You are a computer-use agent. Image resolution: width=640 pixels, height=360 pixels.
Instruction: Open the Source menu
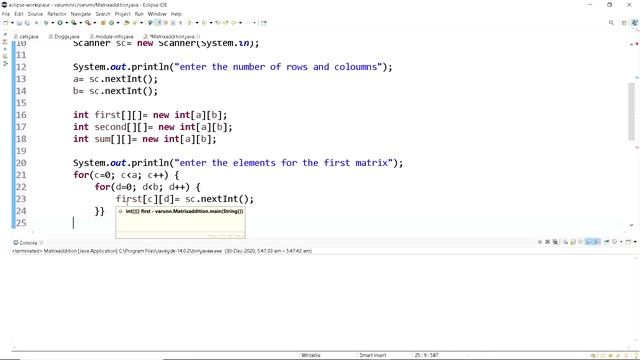tap(35, 14)
